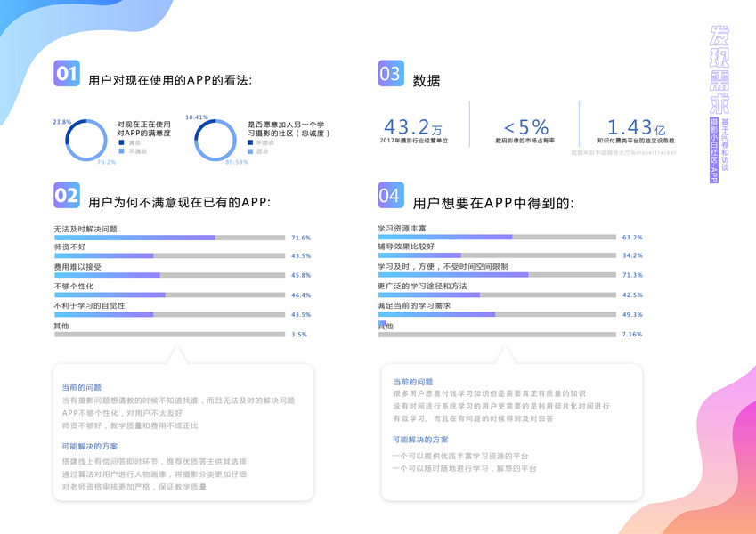Click the 76.2% donut label
Viewport: 756px width, 534px height.
coord(107,162)
